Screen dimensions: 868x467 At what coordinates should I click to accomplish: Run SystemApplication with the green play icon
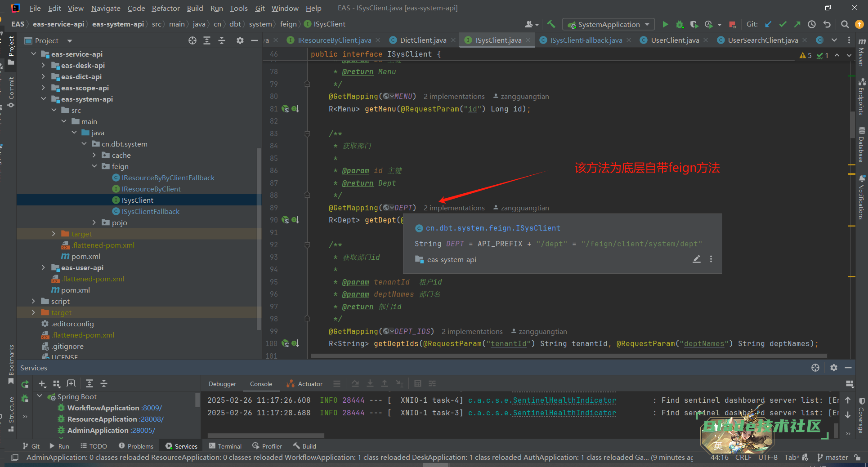(665, 24)
